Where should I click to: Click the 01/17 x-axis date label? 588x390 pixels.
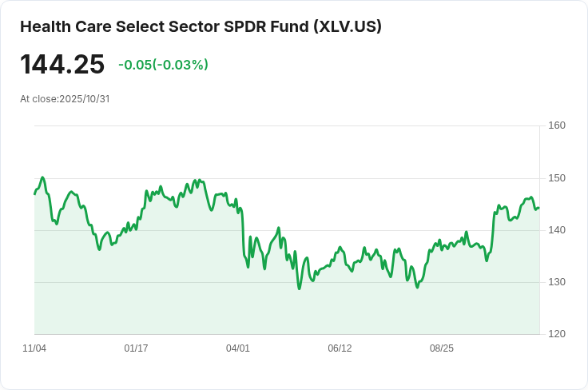click(x=136, y=348)
